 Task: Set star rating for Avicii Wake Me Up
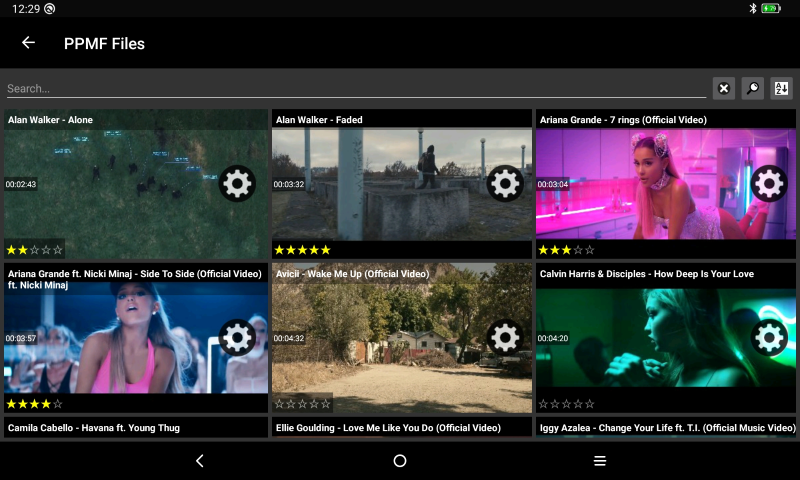[303, 404]
